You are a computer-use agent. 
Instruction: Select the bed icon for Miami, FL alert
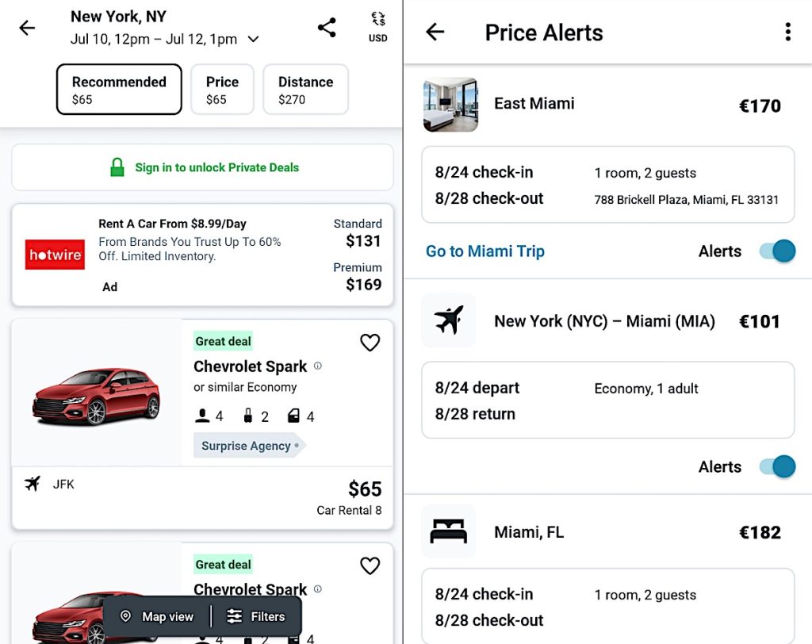tap(449, 531)
